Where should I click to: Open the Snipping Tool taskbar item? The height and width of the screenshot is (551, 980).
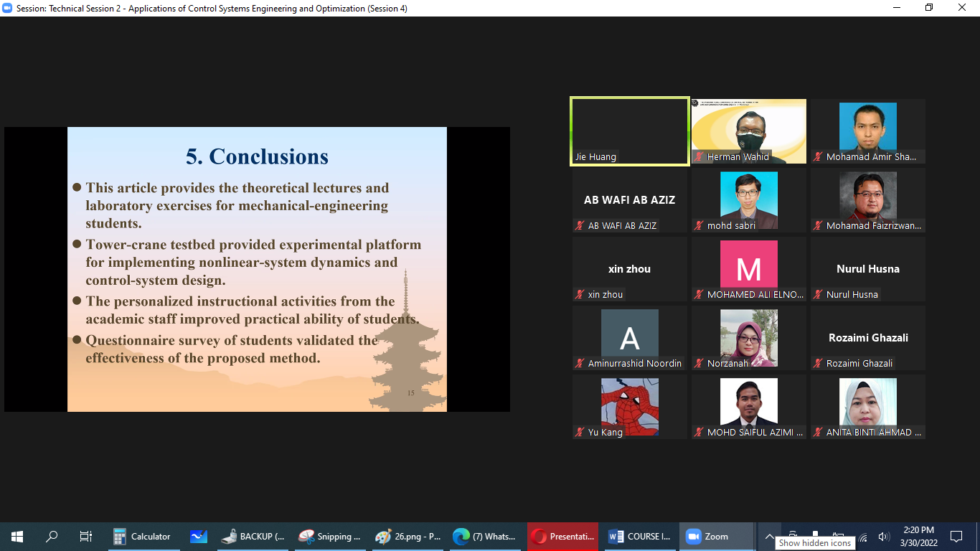point(330,537)
